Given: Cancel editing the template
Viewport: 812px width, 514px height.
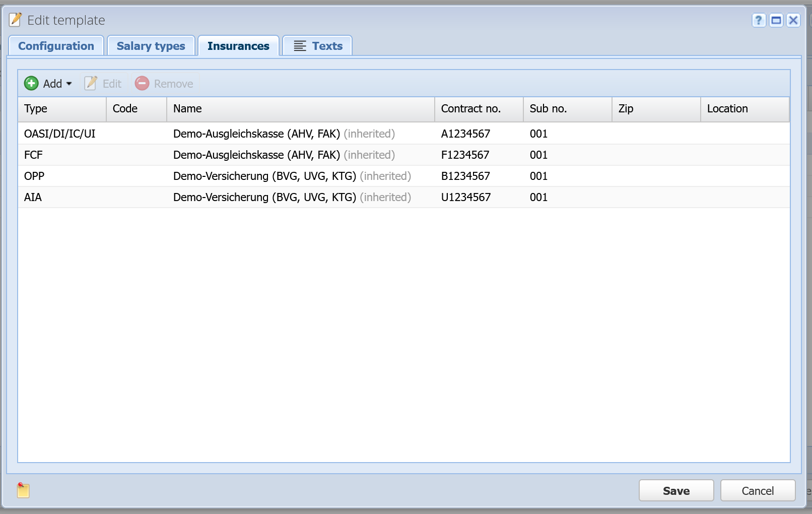Looking at the screenshot, I should point(758,490).
